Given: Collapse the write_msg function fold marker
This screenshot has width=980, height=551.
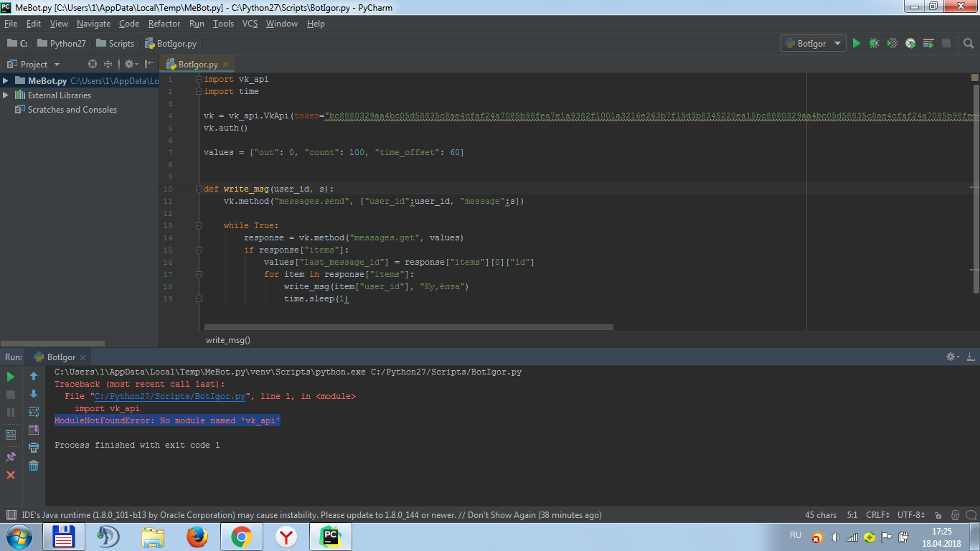Looking at the screenshot, I should tap(199, 189).
